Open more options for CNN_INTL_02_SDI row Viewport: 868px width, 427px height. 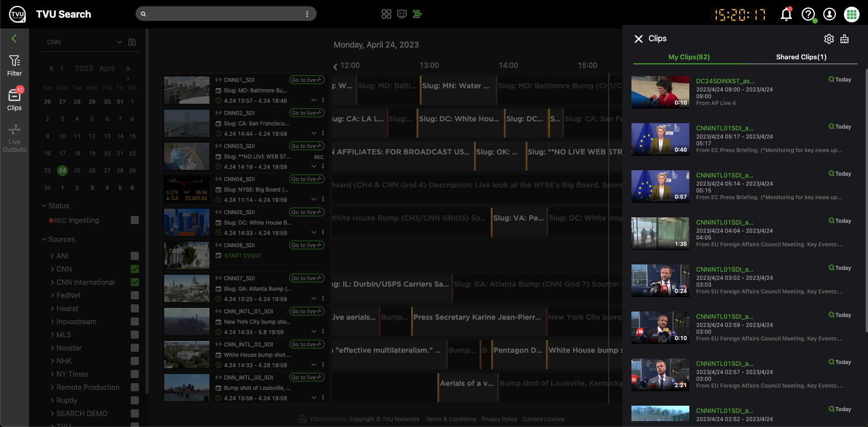pos(323,365)
